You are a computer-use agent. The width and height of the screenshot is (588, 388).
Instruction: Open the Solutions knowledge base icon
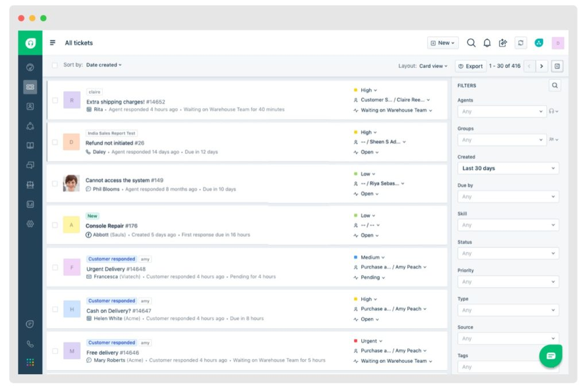pos(30,145)
